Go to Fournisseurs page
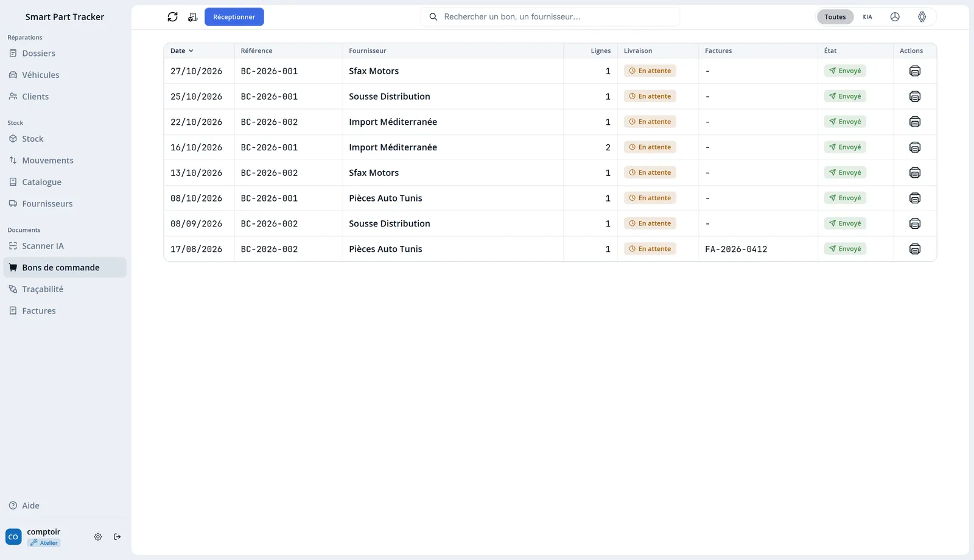974x560 pixels. [65, 204]
